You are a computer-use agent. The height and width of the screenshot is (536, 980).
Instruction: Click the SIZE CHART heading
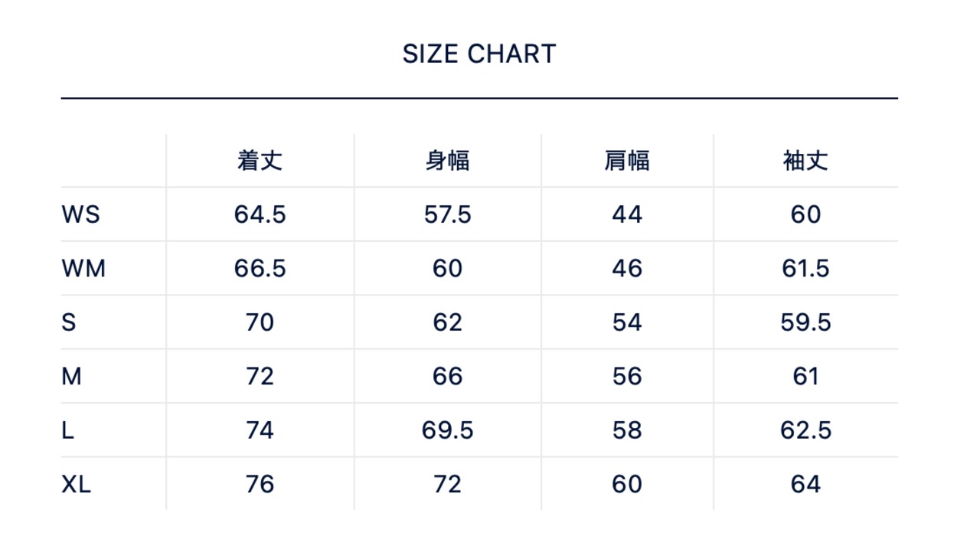click(479, 54)
